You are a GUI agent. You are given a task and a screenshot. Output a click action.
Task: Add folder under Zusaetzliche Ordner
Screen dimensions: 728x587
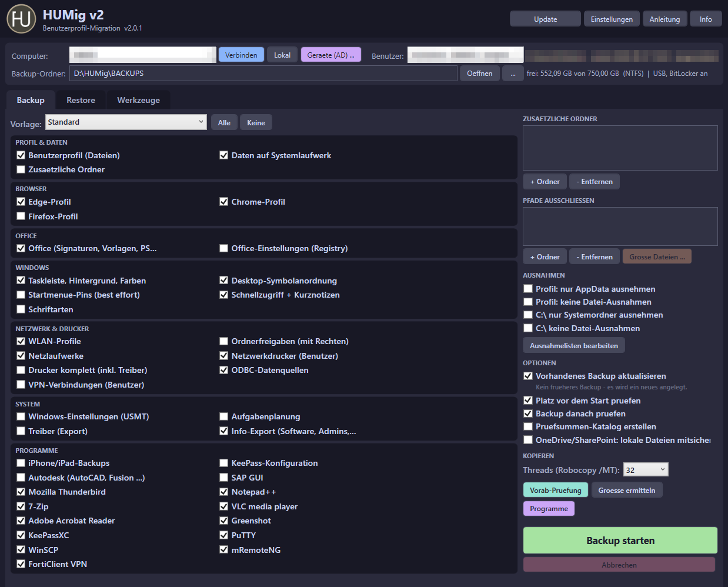[545, 182]
